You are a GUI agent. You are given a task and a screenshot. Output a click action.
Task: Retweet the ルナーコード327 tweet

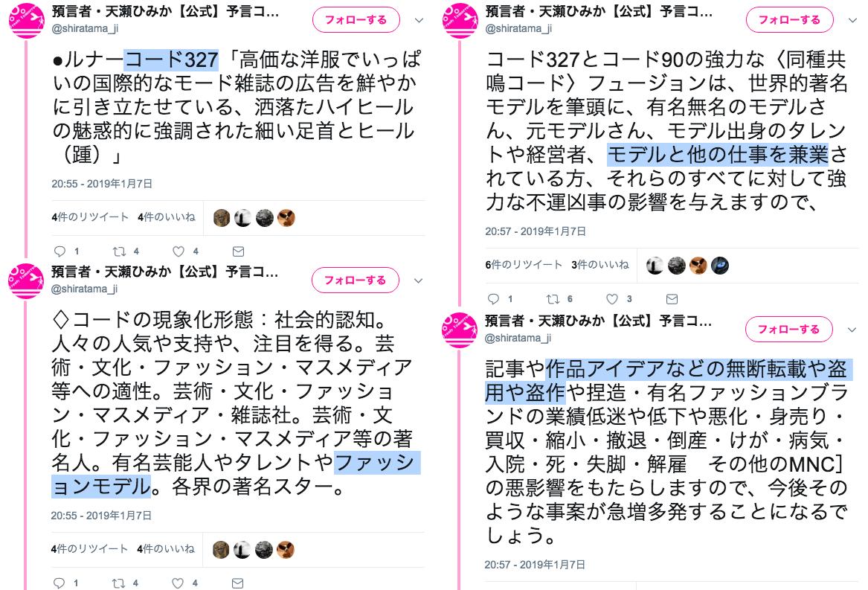click(119, 251)
